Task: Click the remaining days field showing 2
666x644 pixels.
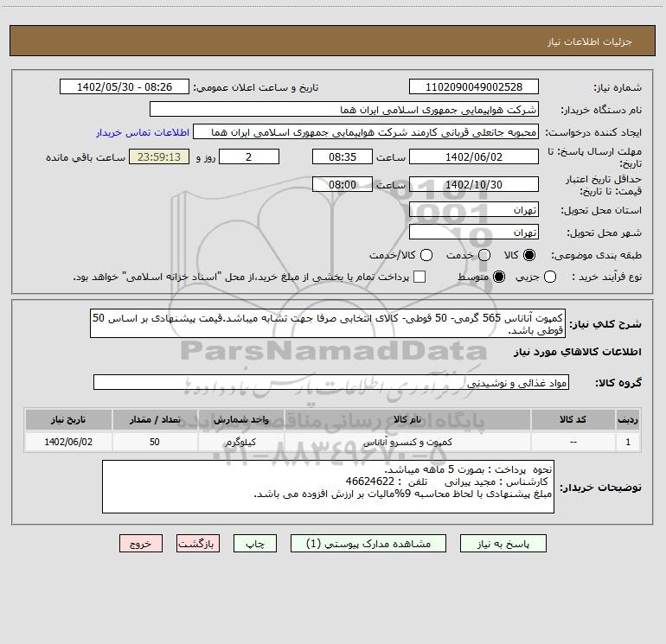Action: (249, 156)
